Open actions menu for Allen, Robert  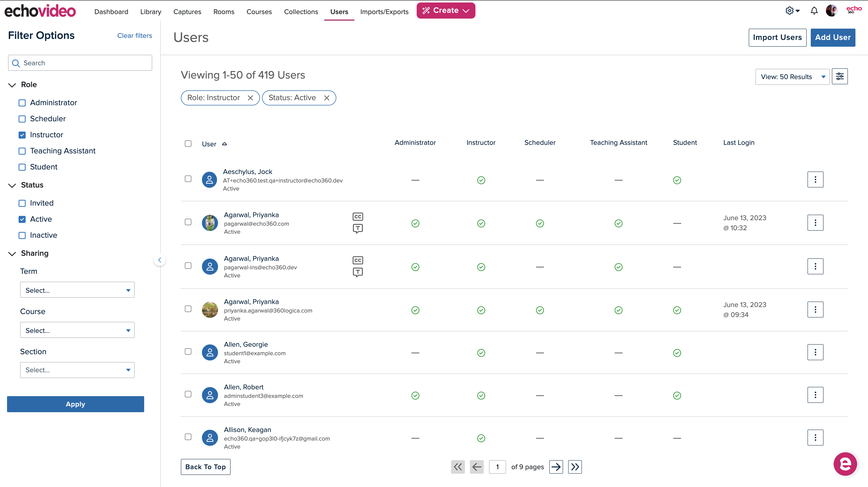pyautogui.click(x=815, y=395)
